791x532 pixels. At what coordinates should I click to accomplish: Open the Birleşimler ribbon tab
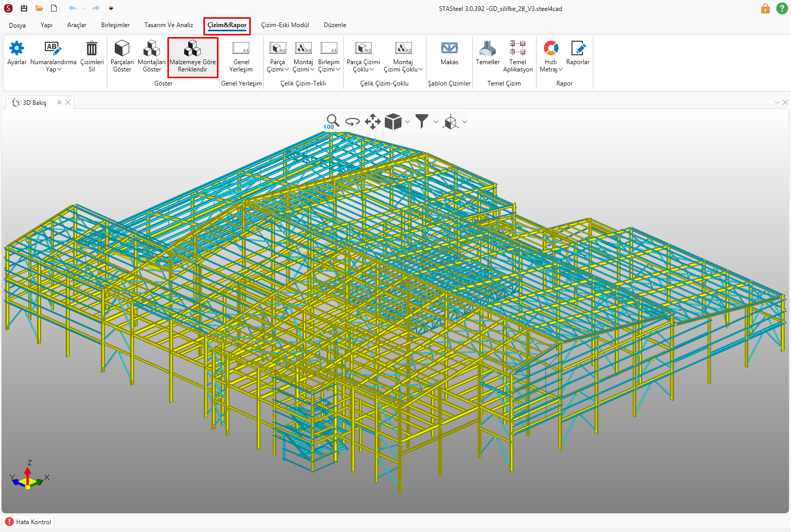pyautogui.click(x=115, y=25)
